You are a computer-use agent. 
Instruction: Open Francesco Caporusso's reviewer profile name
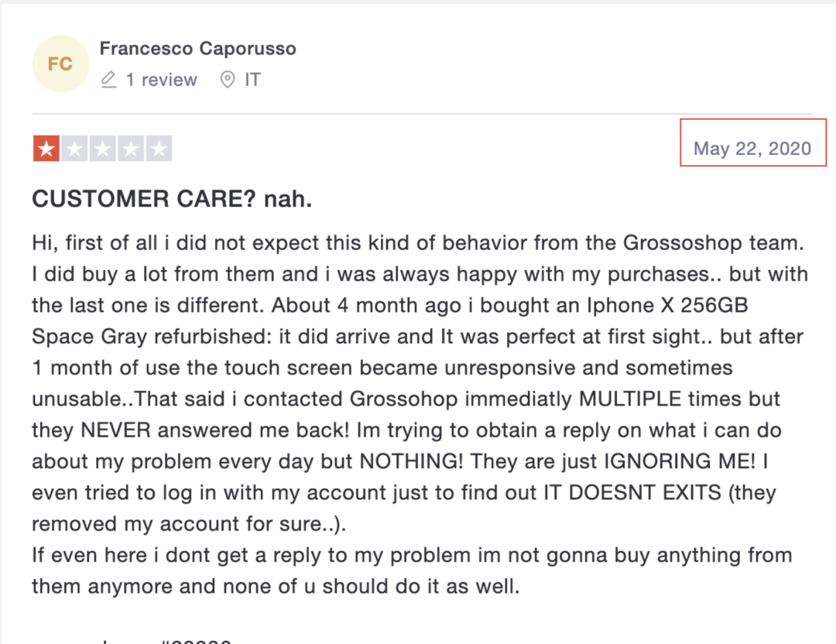pyautogui.click(x=198, y=49)
